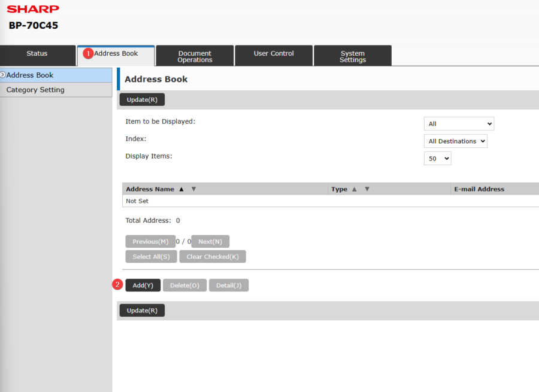Click the Sharp logo
539x392 pixels.
[33, 9]
